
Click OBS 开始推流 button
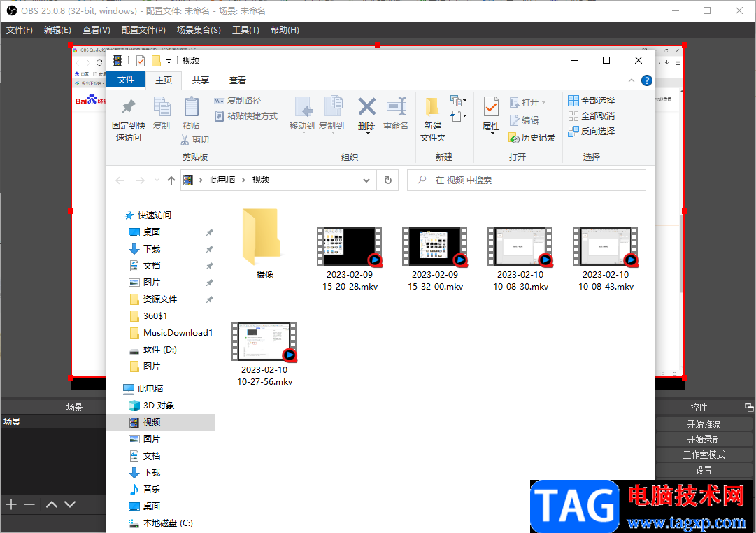pos(704,424)
